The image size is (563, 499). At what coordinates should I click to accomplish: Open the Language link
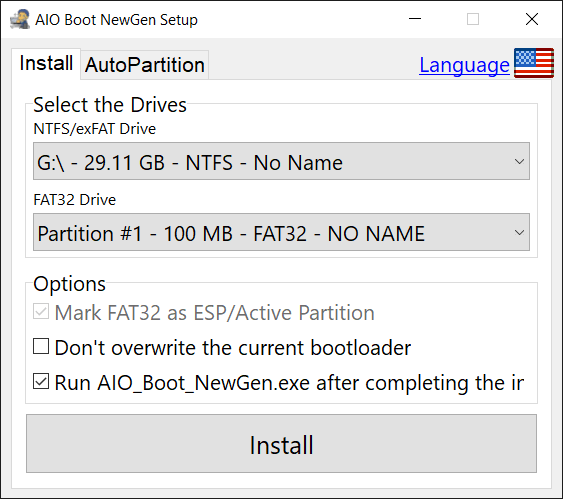pos(464,65)
